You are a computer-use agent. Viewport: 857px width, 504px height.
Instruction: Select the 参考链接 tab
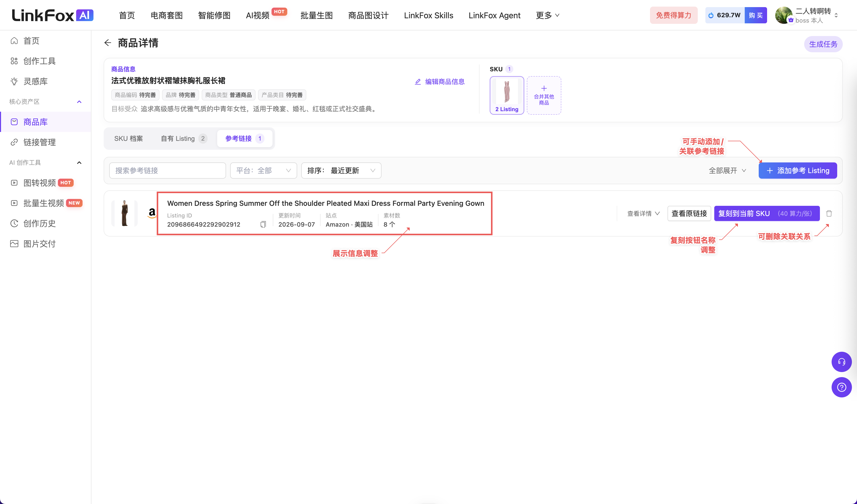tap(245, 139)
